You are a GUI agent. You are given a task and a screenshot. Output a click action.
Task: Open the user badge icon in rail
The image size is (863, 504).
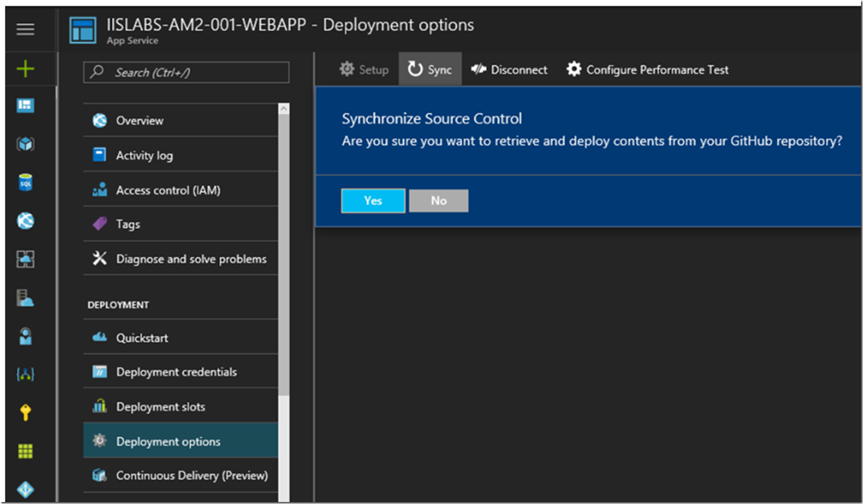25,336
